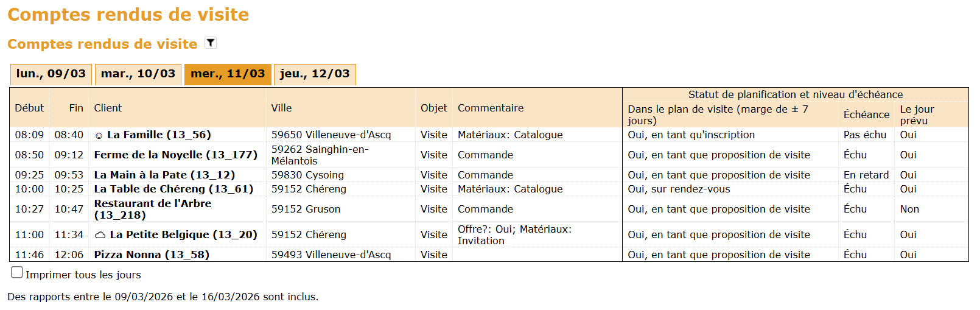Click the En retard status cell
This screenshot has height=310, width=980.
[x=866, y=175]
